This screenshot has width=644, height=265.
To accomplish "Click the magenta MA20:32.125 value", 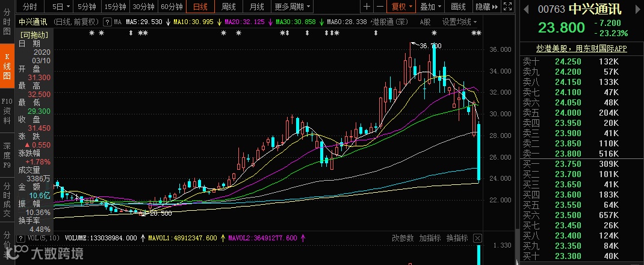I will tap(245, 22).
